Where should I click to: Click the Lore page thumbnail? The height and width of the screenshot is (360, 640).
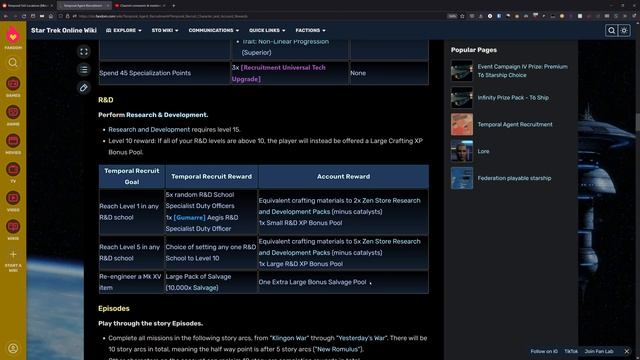pyautogui.click(x=462, y=151)
